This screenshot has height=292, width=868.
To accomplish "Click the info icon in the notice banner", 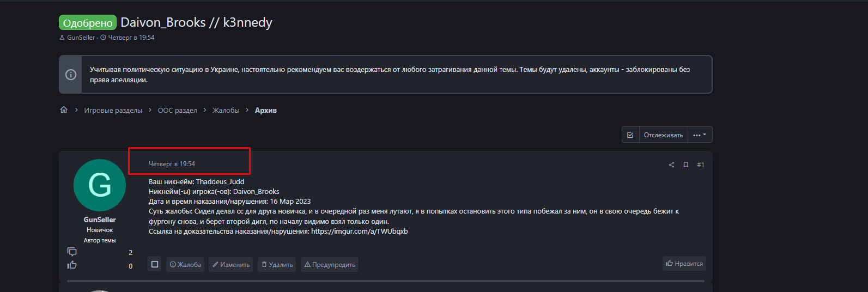I will click(x=71, y=75).
